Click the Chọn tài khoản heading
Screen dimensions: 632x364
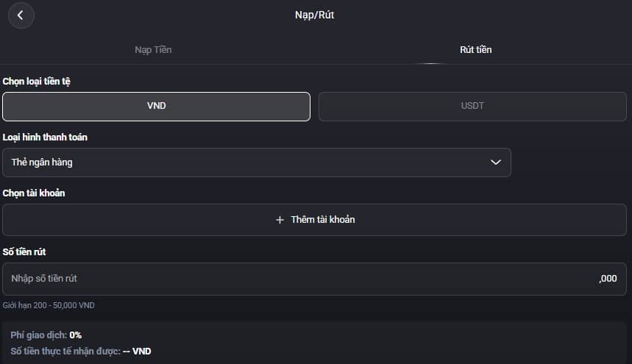coord(33,193)
